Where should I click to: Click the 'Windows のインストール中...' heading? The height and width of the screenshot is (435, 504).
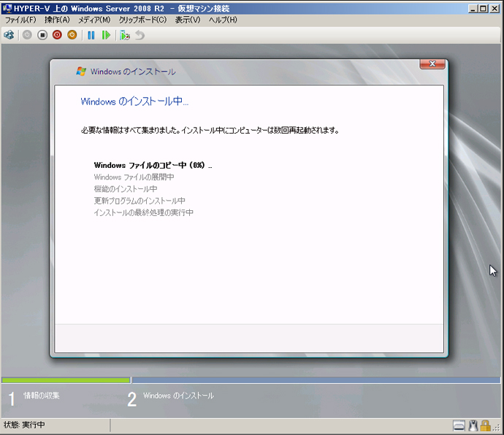point(134,101)
